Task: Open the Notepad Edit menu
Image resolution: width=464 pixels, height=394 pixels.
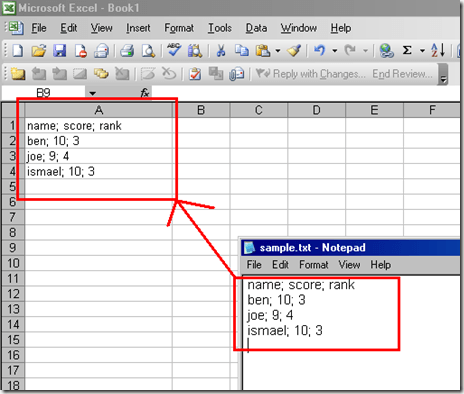Action: point(280,265)
